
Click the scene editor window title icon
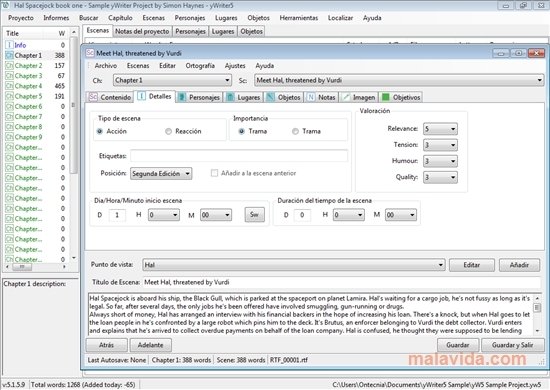tap(90, 53)
